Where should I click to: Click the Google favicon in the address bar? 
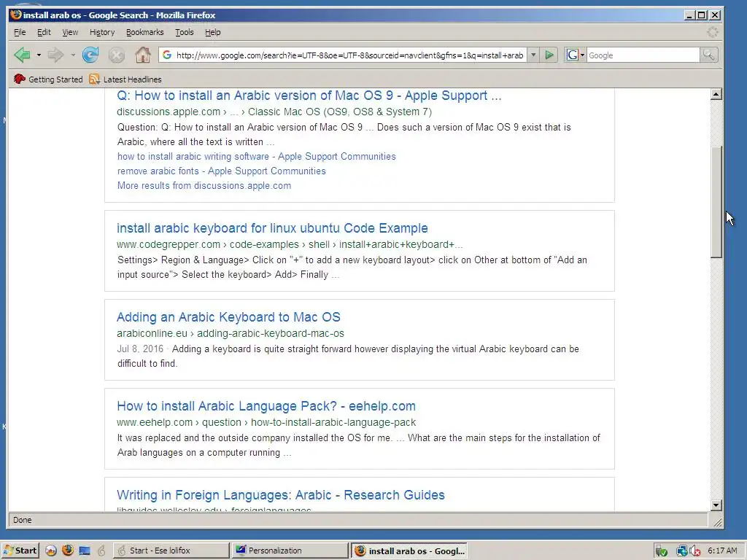(x=167, y=55)
